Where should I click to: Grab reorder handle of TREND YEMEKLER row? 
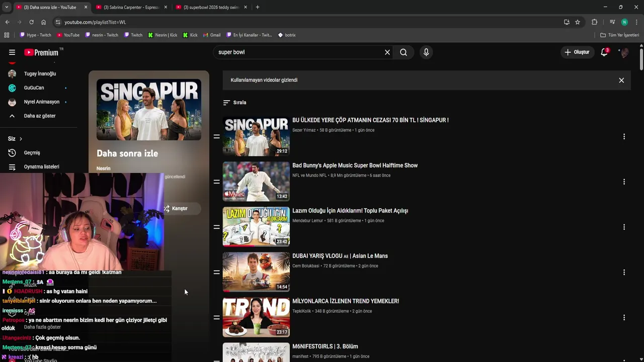(217, 318)
